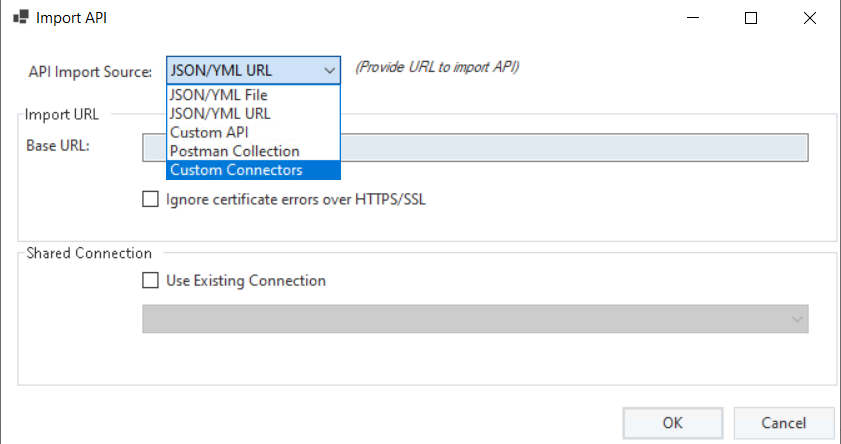Check the Use Existing Connection box
This screenshot has width=841, height=444.
point(150,280)
